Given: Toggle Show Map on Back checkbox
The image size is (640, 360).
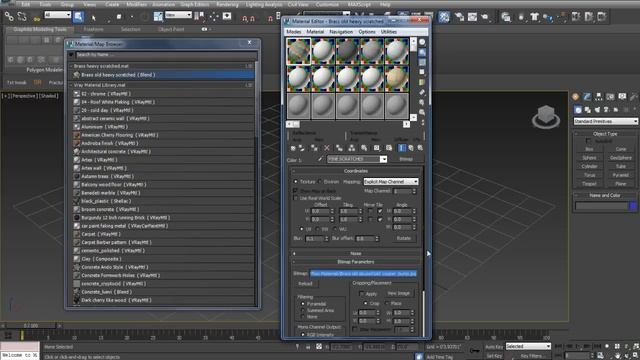Looking at the screenshot, I should tap(296, 191).
